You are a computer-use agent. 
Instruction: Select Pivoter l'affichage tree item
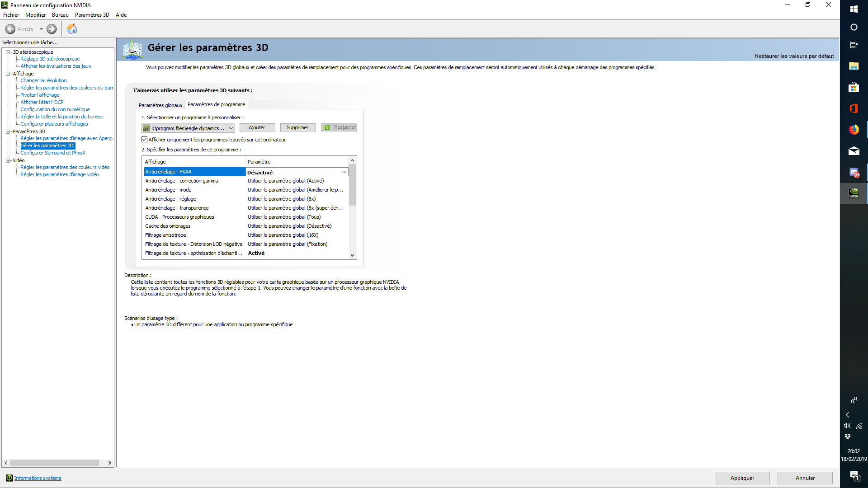click(x=40, y=95)
